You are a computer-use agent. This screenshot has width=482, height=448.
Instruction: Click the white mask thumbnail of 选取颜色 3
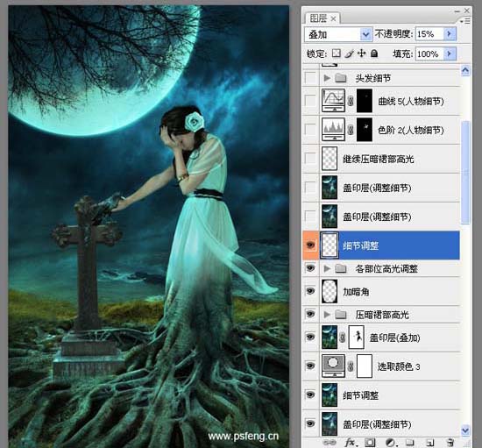tap(365, 366)
